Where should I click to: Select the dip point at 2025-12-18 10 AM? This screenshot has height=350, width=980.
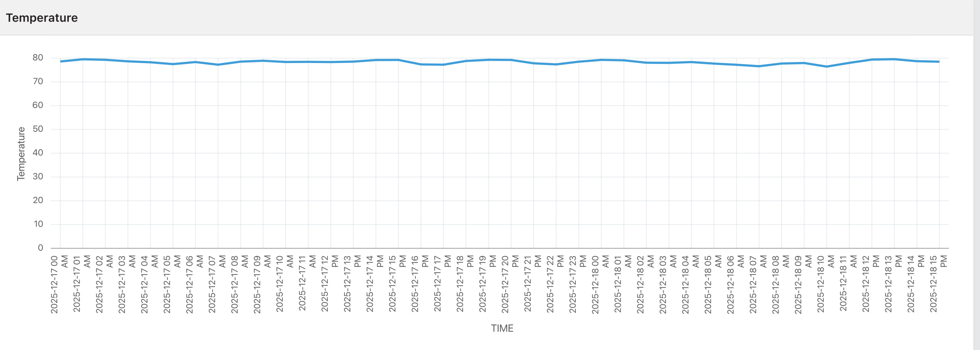(826, 67)
